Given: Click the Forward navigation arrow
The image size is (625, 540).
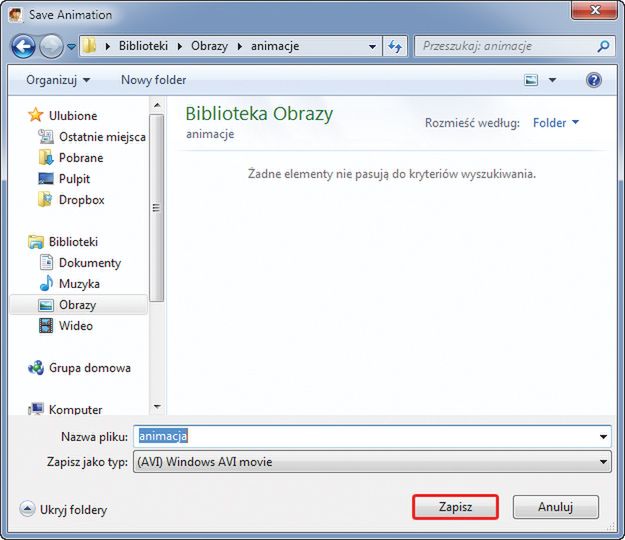Looking at the screenshot, I should [x=51, y=47].
